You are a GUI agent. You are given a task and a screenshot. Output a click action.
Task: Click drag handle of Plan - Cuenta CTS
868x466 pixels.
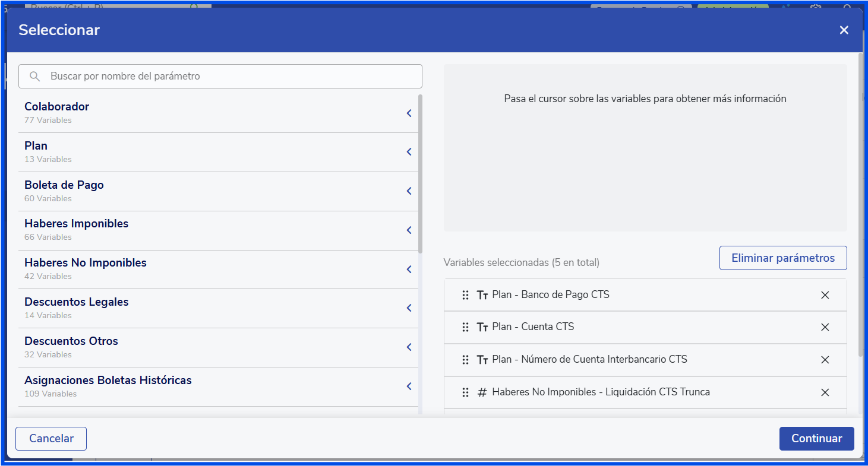[x=466, y=327]
